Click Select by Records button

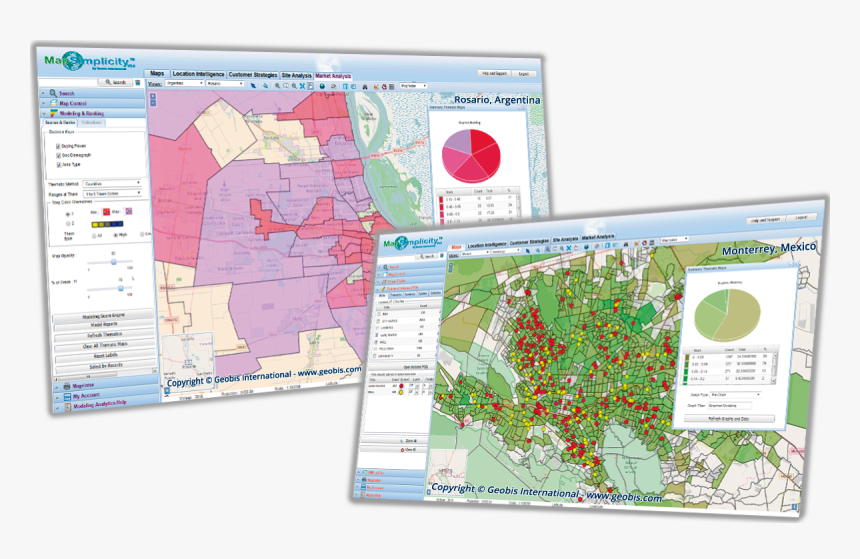[x=106, y=365]
